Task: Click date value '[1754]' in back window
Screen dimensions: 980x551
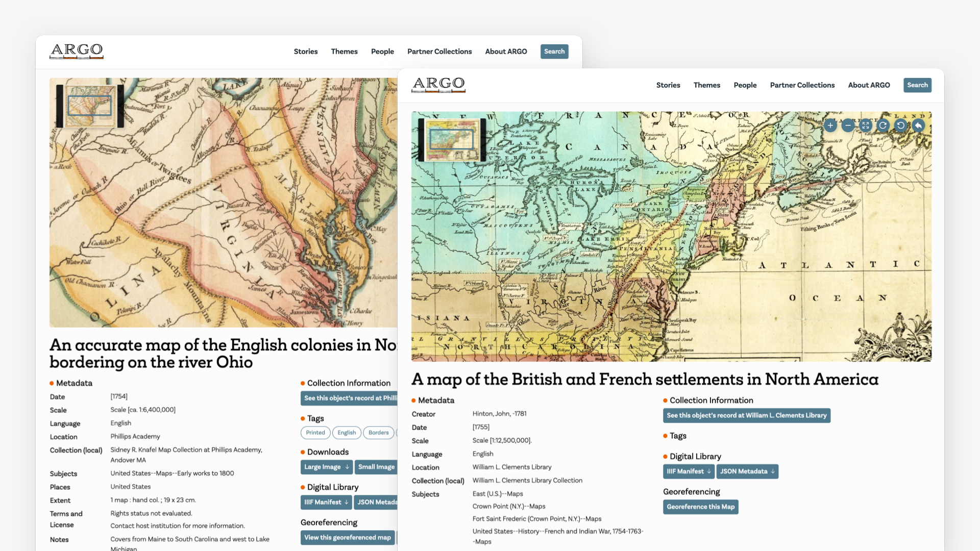Action: tap(119, 396)
